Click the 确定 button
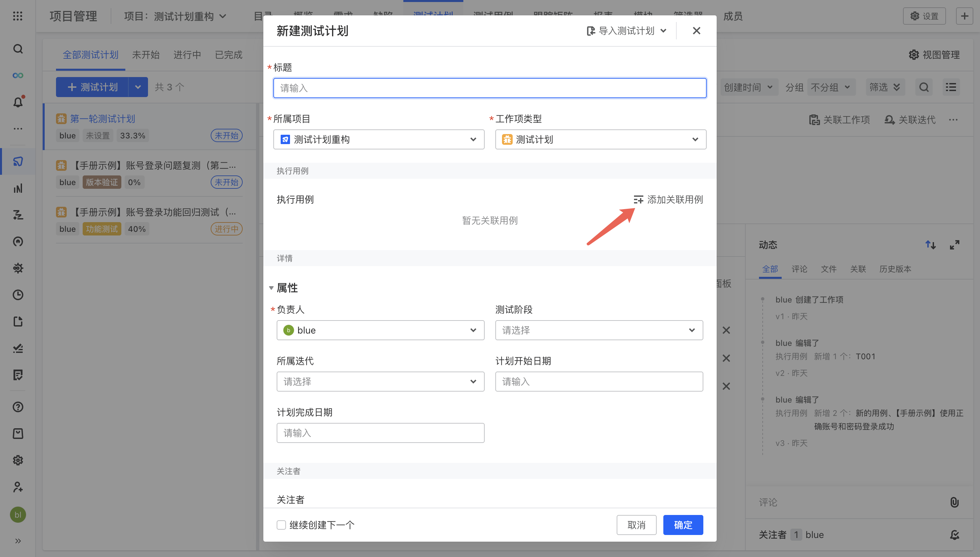Viewport: 980px width, 557px height. (683, 525)
